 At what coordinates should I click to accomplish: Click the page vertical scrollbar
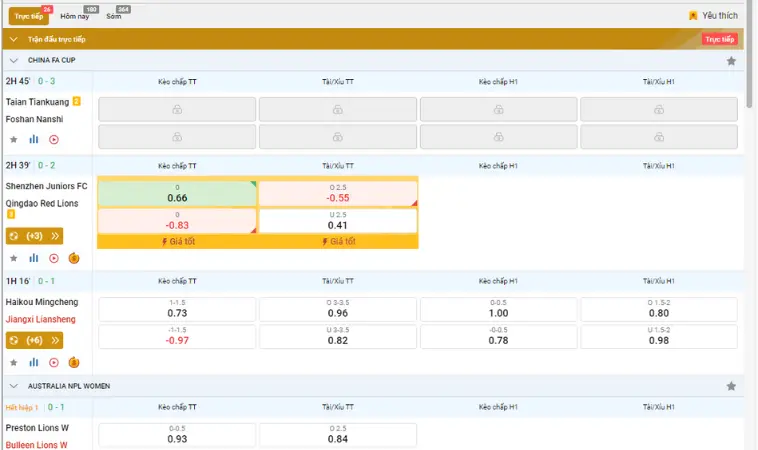click(x=751, y=60)
